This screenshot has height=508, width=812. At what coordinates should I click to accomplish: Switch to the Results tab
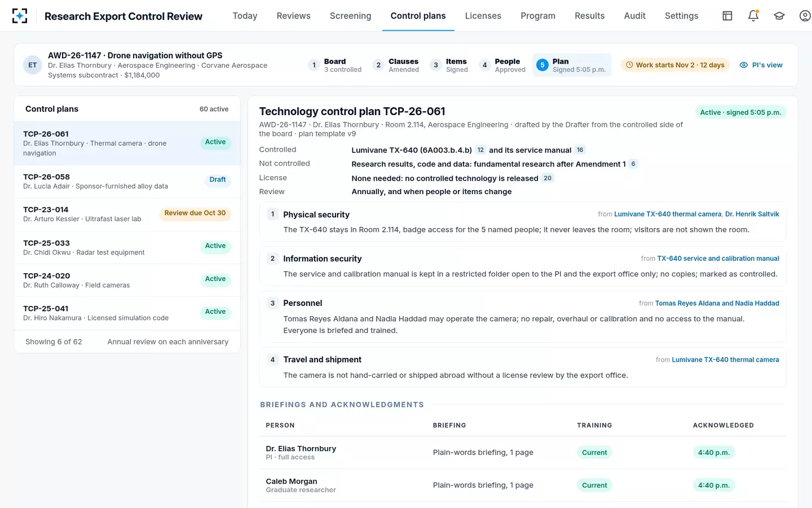point(589,16)
